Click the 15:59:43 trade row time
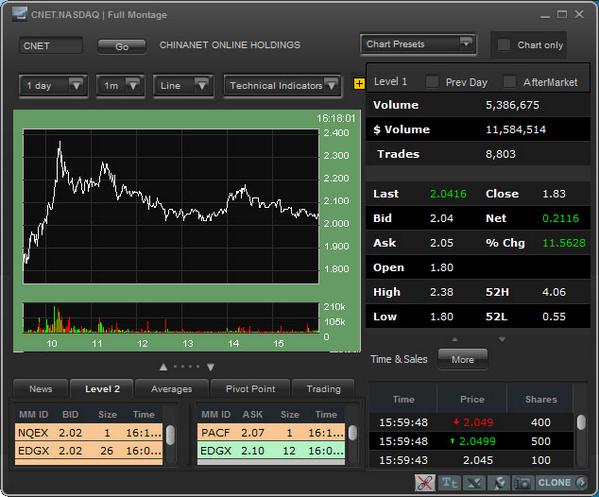This screenshot has width=599, height=497. pos(403,460)
